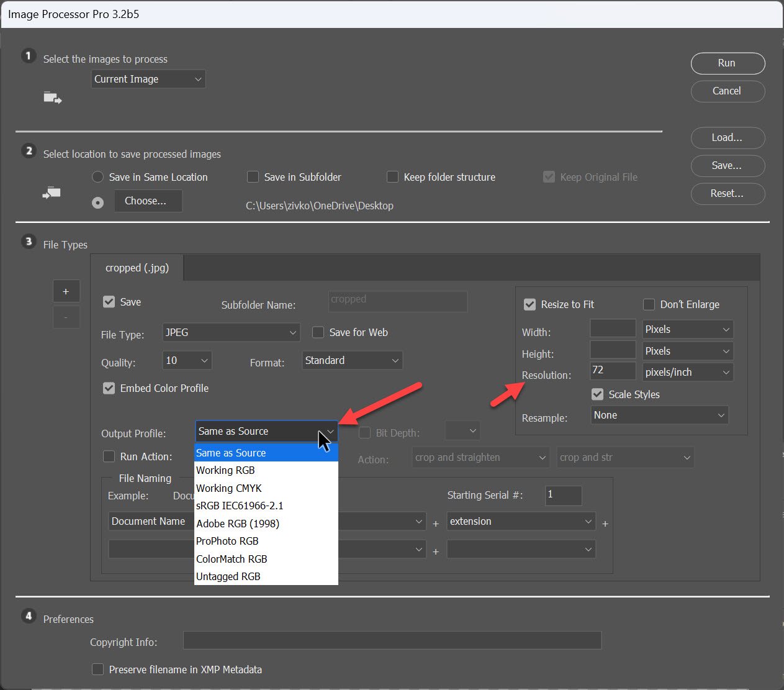The height and width of the screenshot is (690, 784).
Task: Open the File Type JPEG dropdown
Action: click(x=231, y=332)
